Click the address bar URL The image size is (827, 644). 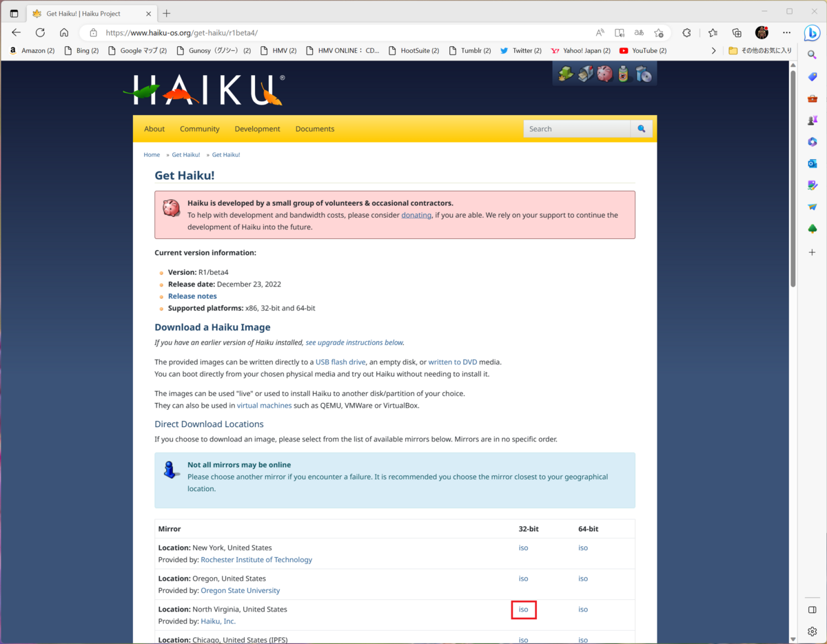[x=182, y=32]
